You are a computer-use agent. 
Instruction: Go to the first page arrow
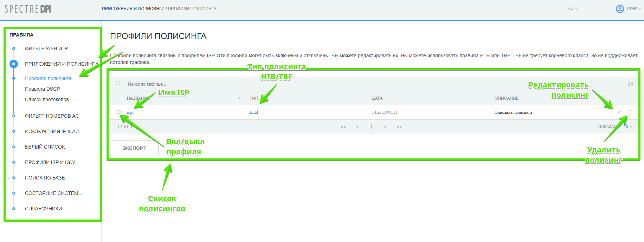tap(343, 127)
